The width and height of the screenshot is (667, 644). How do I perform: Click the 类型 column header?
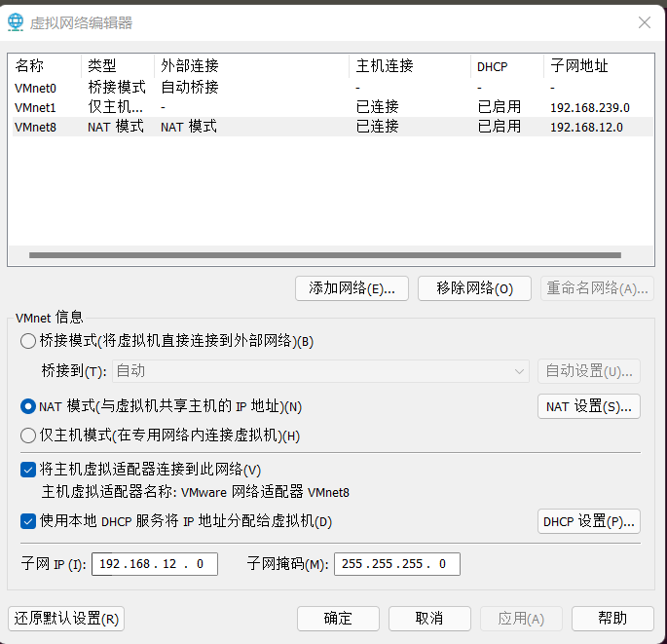[x=118, y=66]
